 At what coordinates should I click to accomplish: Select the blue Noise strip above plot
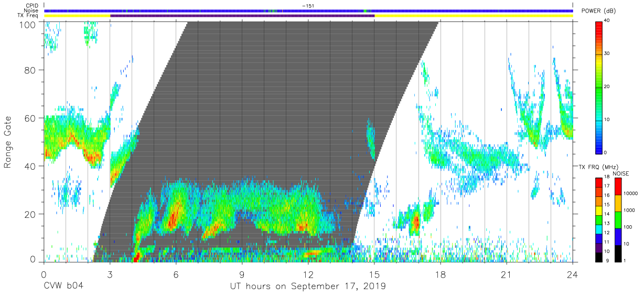308,10
